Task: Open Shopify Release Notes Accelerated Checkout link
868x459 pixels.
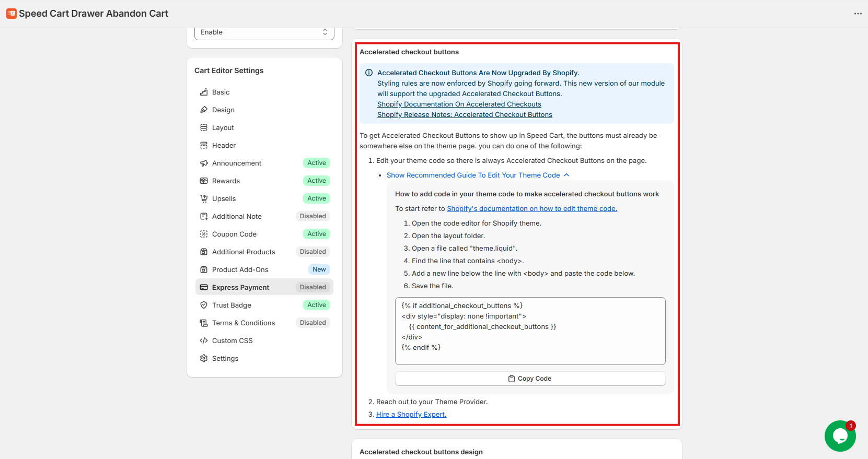Action: [465, 115]
